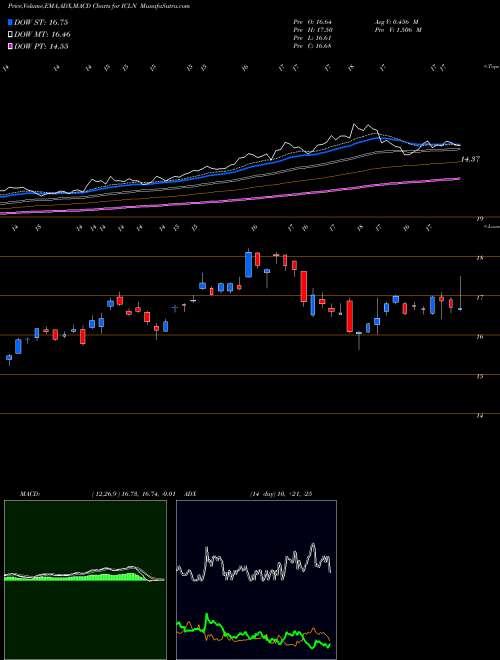Open the green MACD histogram panel
This screenshot has width=500, height=660.
[85, 580]
